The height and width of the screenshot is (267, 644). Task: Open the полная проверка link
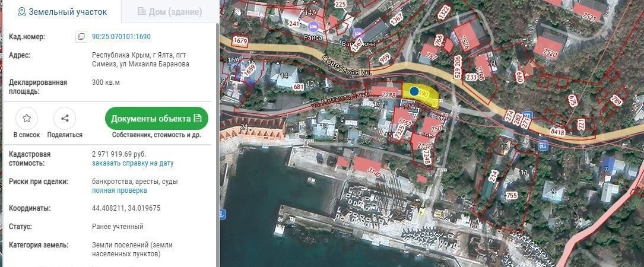pyautogui.click(x=119, y=190)
